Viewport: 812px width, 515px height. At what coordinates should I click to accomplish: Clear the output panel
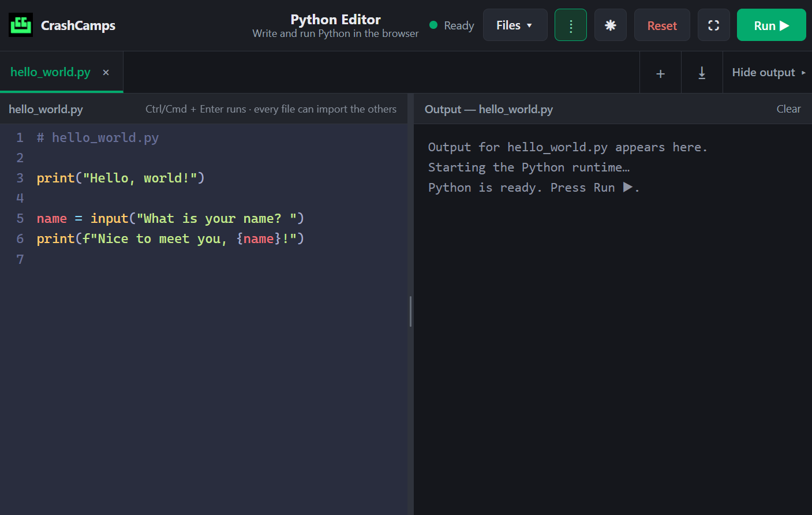788,109
